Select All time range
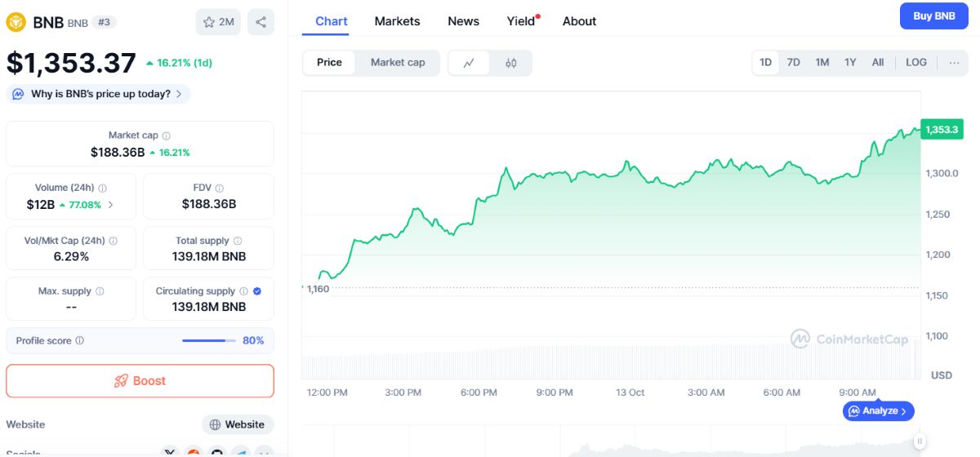 (878, 62)
